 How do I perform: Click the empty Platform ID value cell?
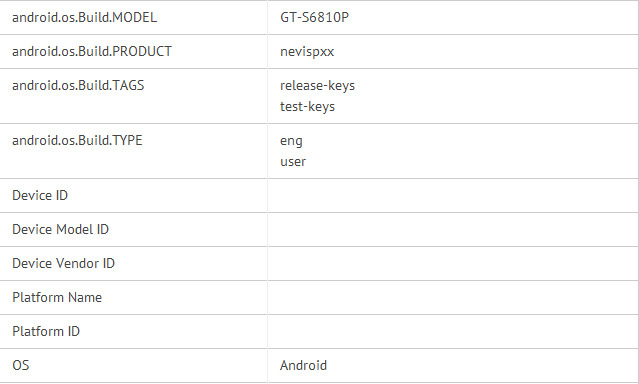tap(453, 331)
